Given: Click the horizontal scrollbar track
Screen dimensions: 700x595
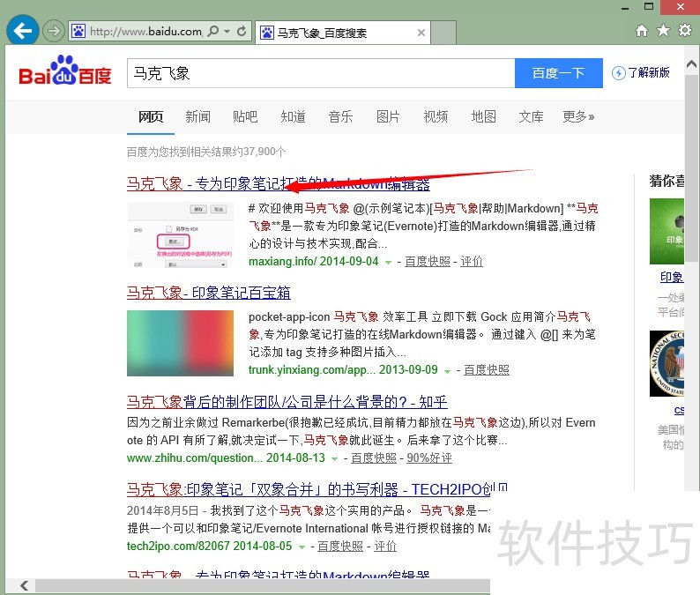Looking at the screenshot, I should click(263, 585).
